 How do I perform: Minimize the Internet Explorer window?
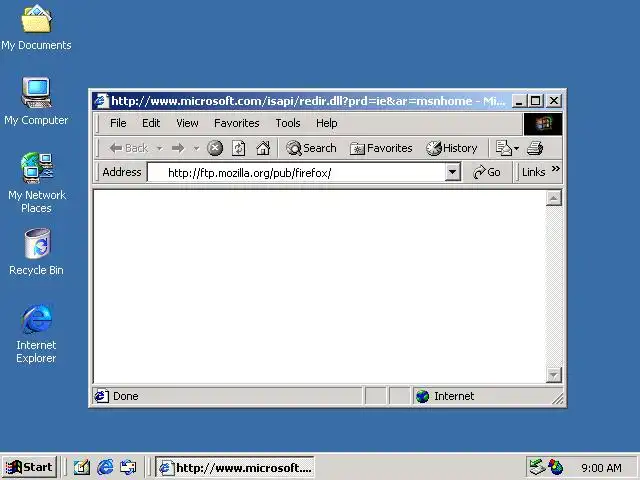518,101
